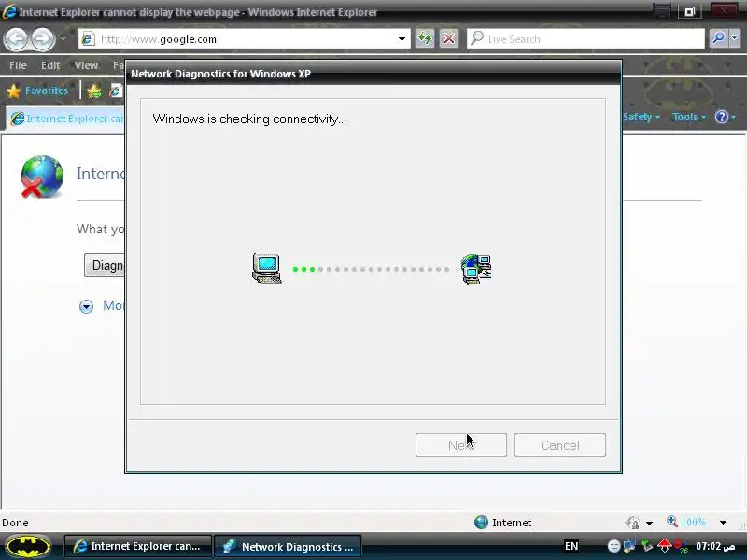
Task: Click the green Refresh page icon
Action: (425, 38)
